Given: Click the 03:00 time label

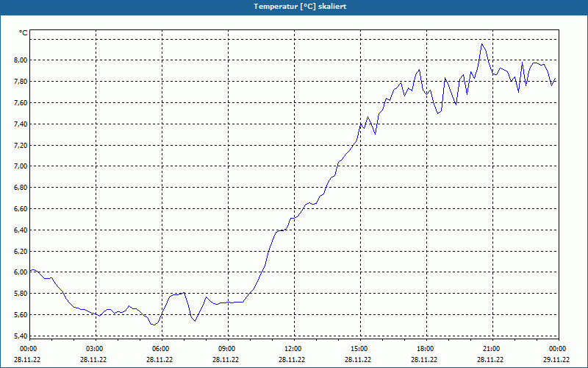Looking at the screenshot, I should point(96,349).
